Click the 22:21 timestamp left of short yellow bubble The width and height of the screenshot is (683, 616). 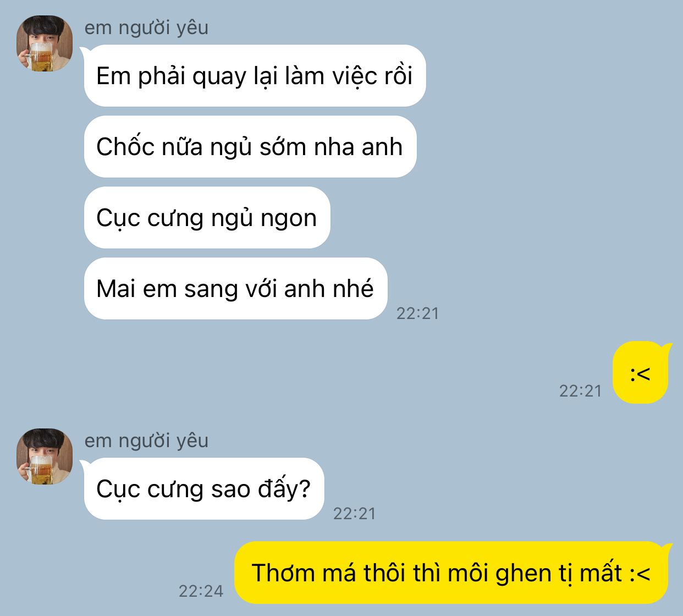[581, 391]
